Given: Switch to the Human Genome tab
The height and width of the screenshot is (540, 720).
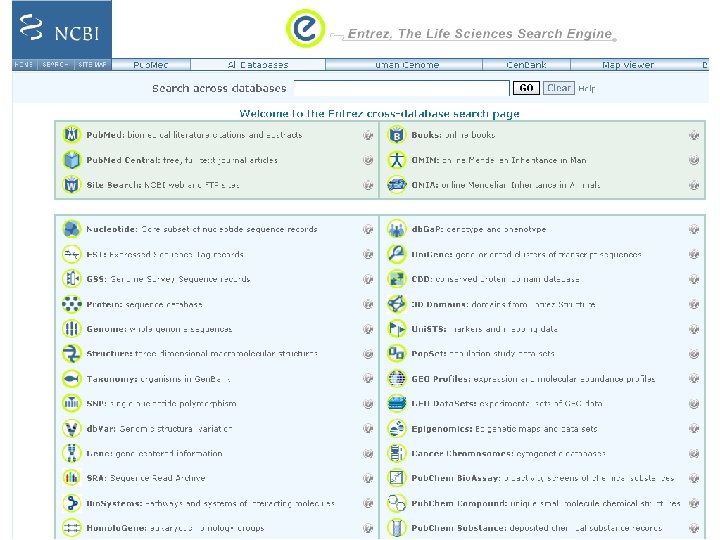Looking at the screenshot, I should click(x=404, y=65).
